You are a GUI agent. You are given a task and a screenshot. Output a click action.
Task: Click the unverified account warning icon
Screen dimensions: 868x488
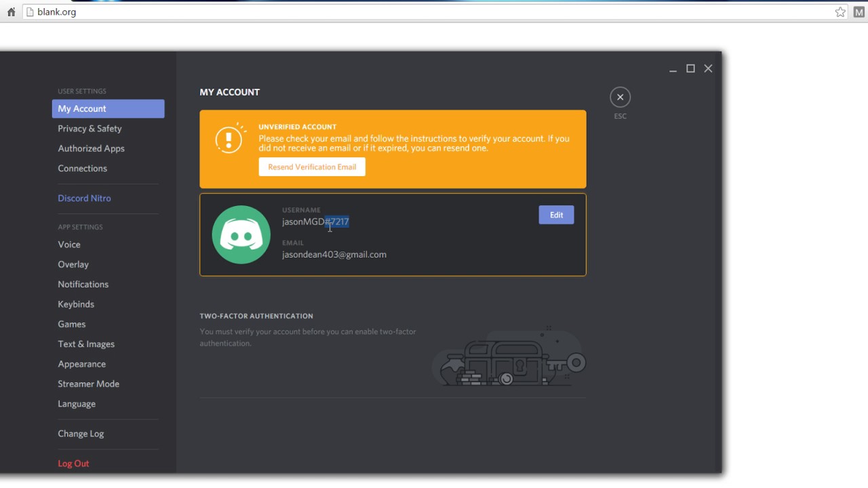(229, 139)
